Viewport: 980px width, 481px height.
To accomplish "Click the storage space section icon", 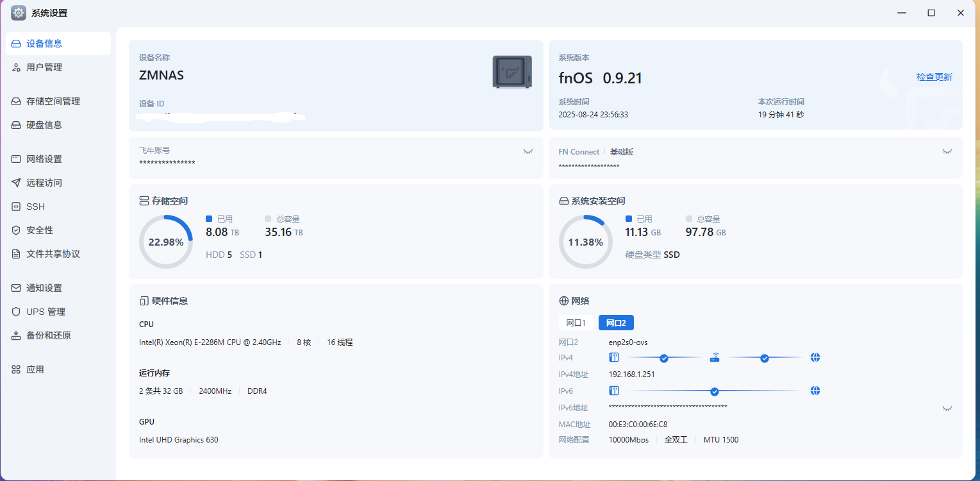I will click(x=144, y=201).
